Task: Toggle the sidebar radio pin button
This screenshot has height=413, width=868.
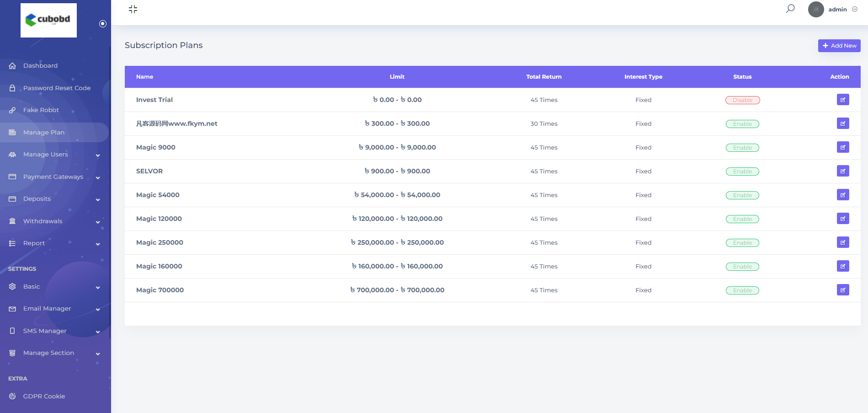Action: [x=103, y=24]
